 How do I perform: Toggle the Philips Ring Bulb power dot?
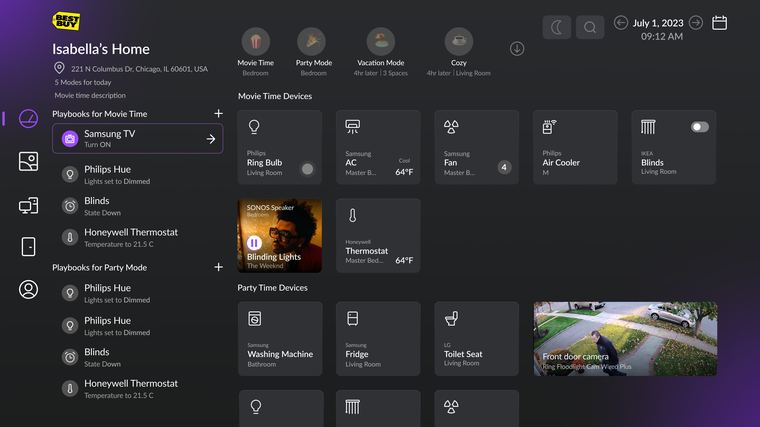[x=307, y=169]
